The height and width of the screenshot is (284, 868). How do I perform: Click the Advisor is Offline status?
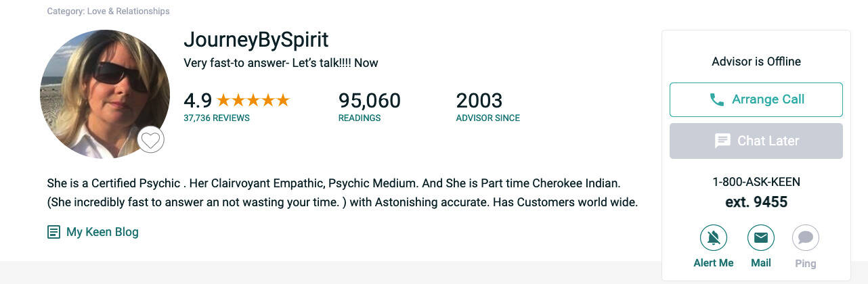pos(756,62)
